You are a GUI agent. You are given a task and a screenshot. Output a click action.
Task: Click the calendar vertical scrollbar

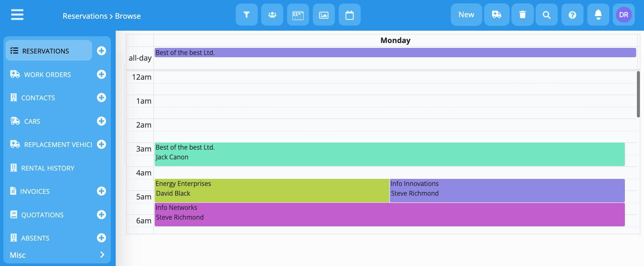(x=638, y=94)
